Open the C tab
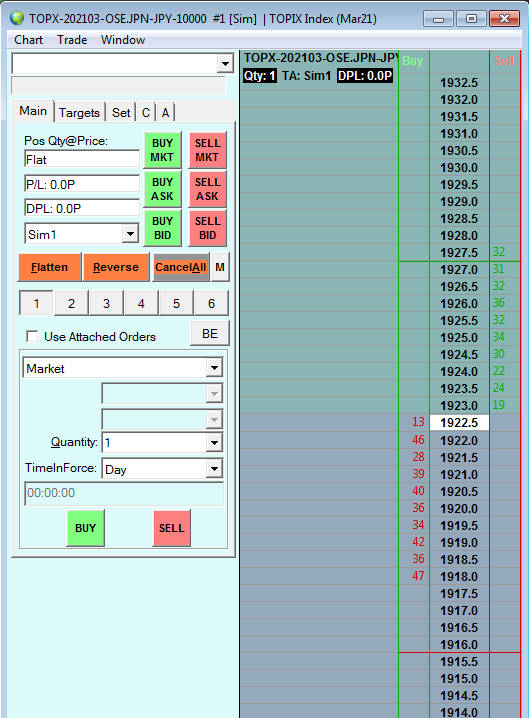This screenshot has height=718, width=529. (146, 113)
